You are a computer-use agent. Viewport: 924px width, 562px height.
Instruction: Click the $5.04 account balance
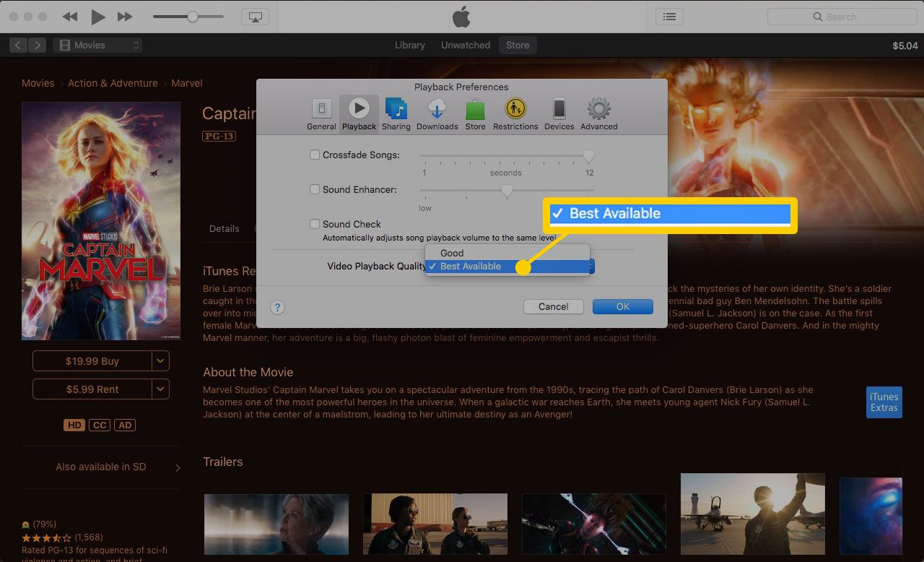point(905,46)
